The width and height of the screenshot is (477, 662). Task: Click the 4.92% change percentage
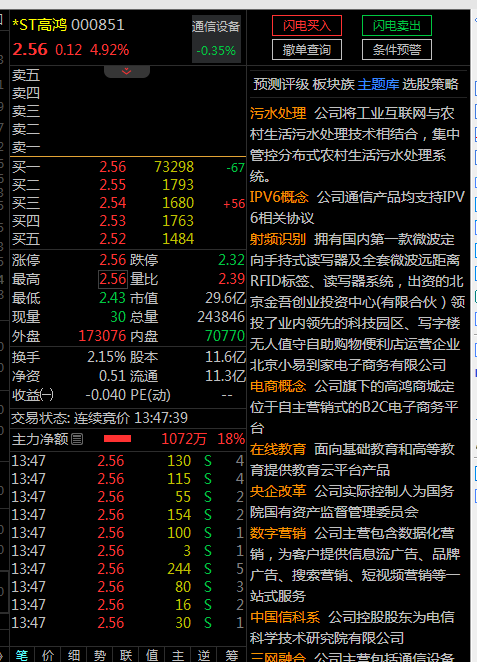tap(109, 50)
